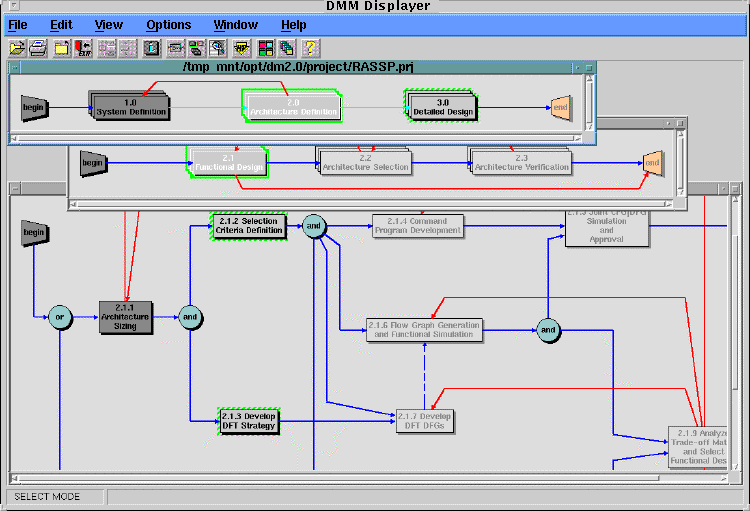
Task: Open the Options menu
Action: click(x=168, y=24)
